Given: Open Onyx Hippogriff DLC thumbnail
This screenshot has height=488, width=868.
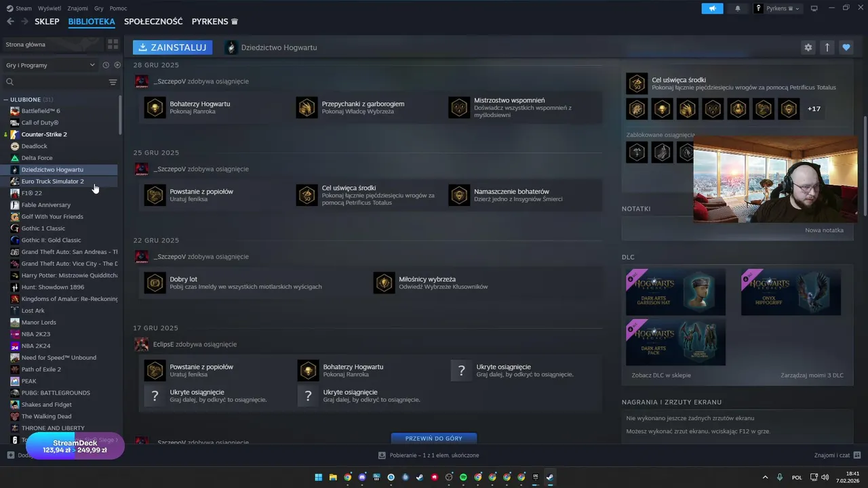Looking at the screenshot, I should (x=791, y=292).
